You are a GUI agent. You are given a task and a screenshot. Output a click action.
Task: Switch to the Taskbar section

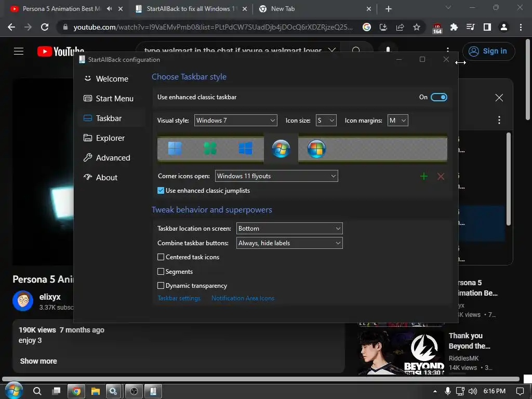pos(112,118)
